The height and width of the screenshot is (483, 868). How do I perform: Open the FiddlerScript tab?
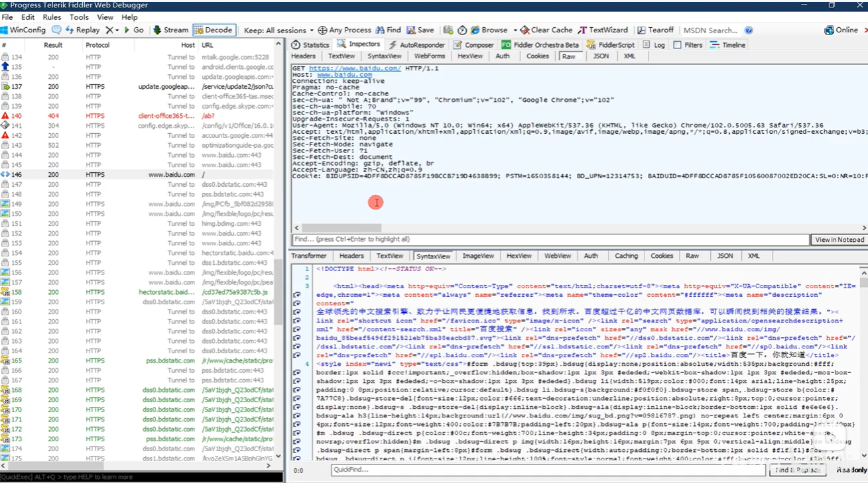pos(611,44)
